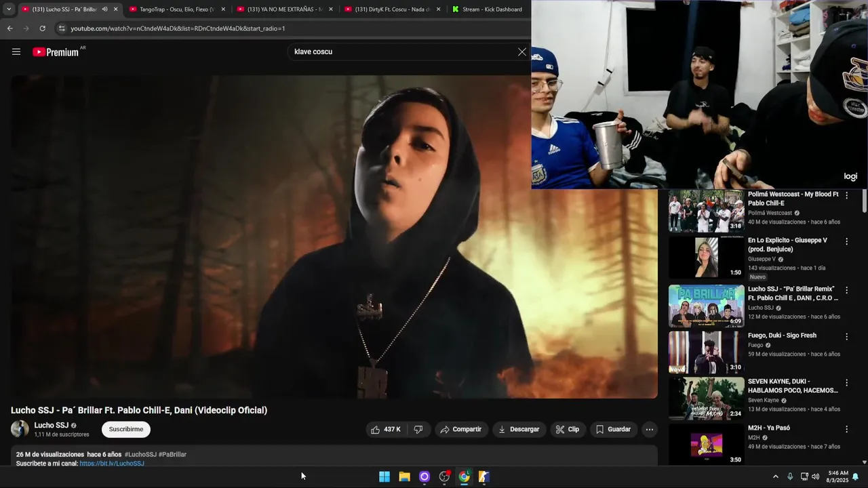
Task: Open options menu for Fuego, Duki - Sigo Fresh
Action: tap(846, 336)
